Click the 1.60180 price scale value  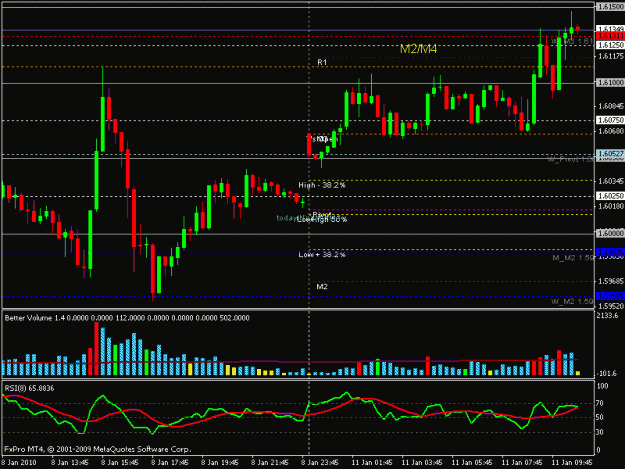pyautogui.click(x=610, y=206)
